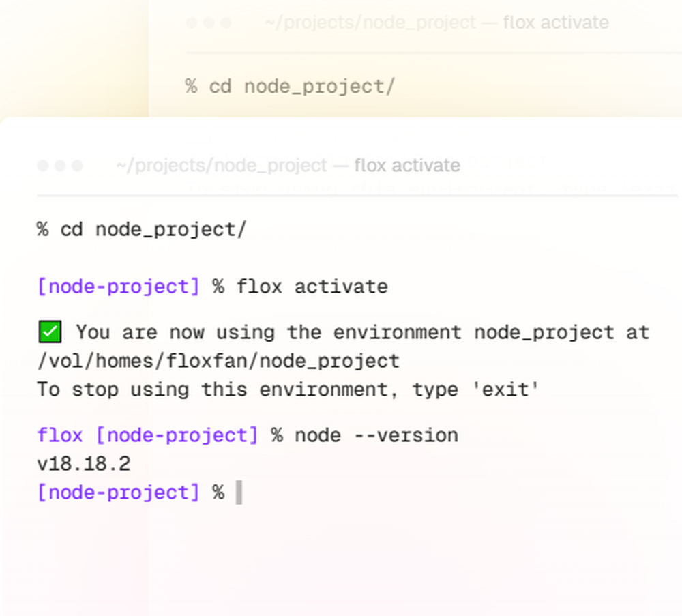Click the middle window dot of background terminal
682x616 pixels.
click(209, 23)
